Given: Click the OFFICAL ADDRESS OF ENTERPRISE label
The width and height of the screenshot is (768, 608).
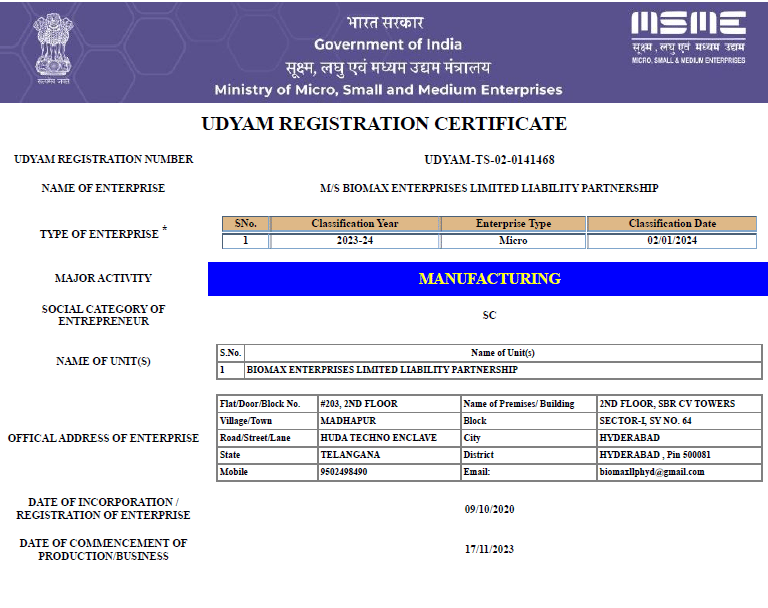Looking at the screenshot, I should click(103, 438).
